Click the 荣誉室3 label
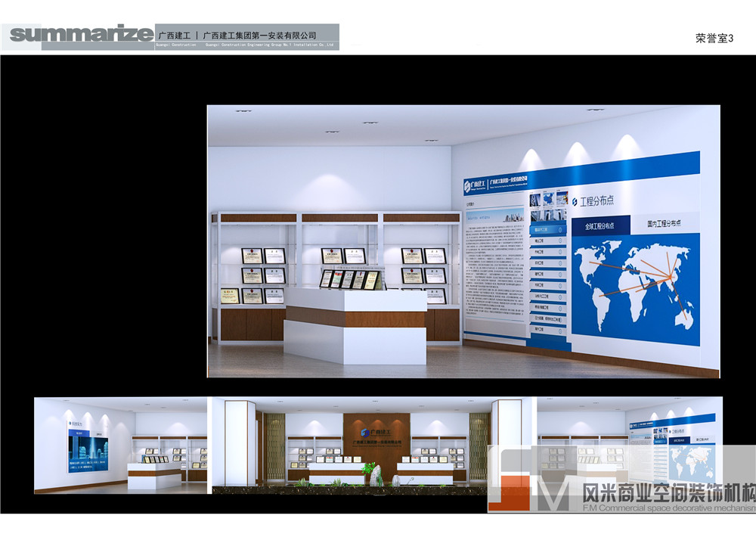The width and height of the screenshot is (756, 534). coord(714,39)
